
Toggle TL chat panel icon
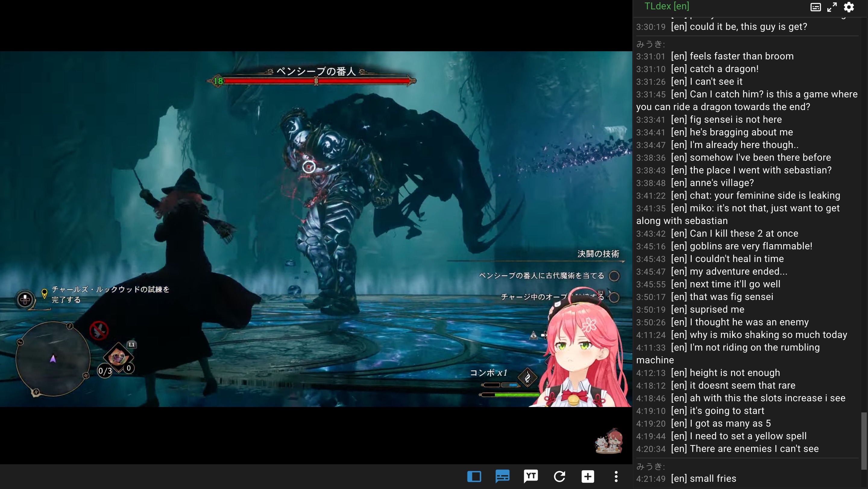click(x=502, y=477)
